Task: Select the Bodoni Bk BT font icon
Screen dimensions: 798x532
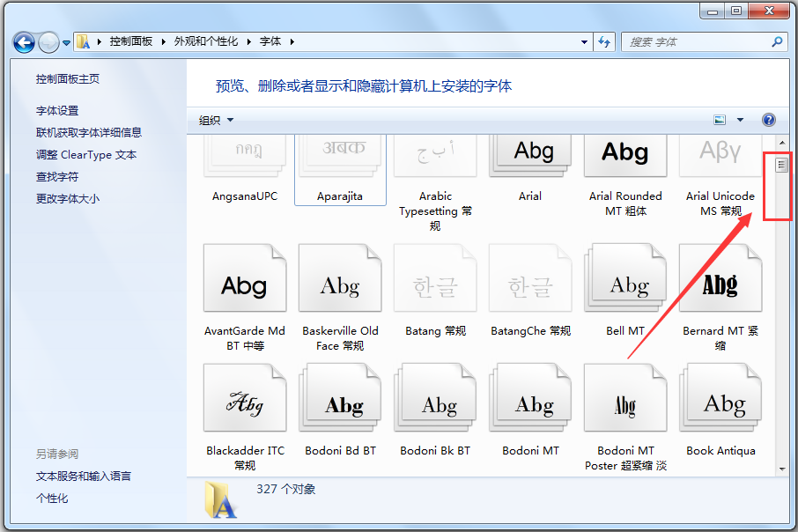Action: (435, 397)
